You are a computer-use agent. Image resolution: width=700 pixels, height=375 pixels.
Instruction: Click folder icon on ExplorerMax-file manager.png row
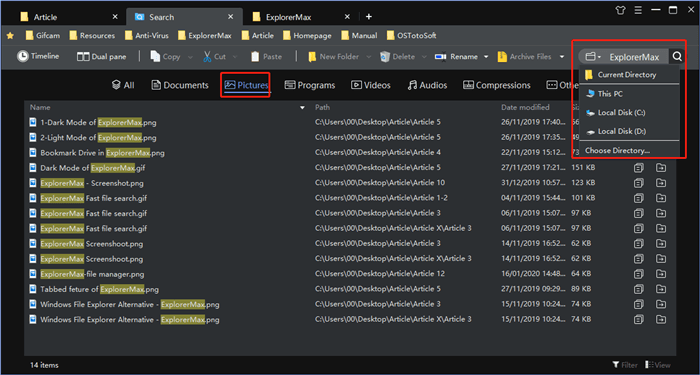[661, 274]
